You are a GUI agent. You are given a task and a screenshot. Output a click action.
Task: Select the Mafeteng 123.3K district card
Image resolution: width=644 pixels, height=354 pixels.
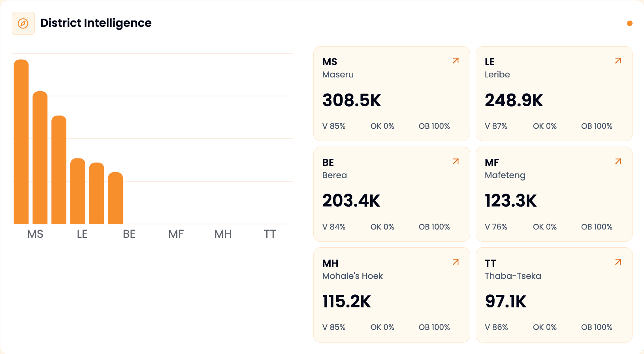554,194
